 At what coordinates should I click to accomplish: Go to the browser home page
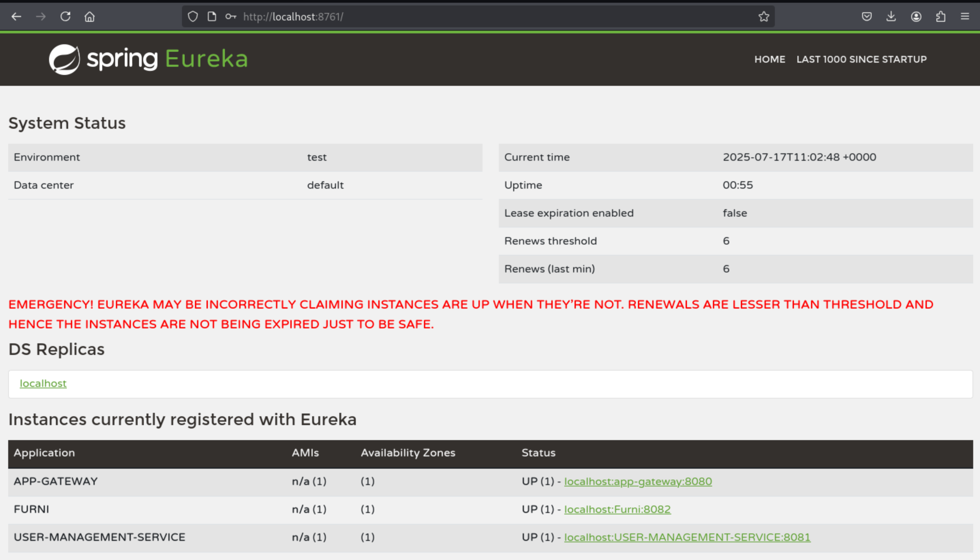pyautogui.click(x=90, y=17)
